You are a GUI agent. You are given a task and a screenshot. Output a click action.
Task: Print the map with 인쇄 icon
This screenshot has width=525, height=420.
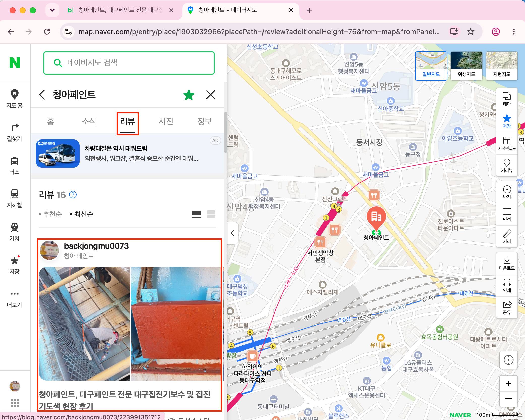507,285
